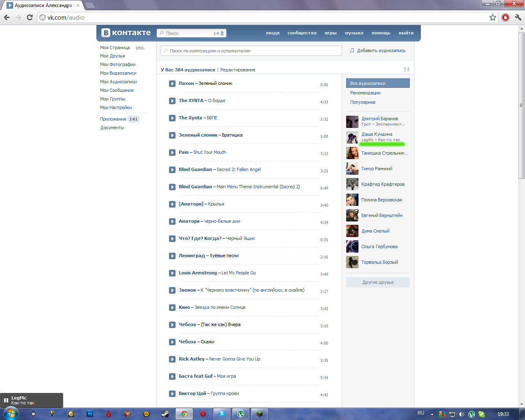
Task: Bookmark page with the star icon
Action: (493, 17)
